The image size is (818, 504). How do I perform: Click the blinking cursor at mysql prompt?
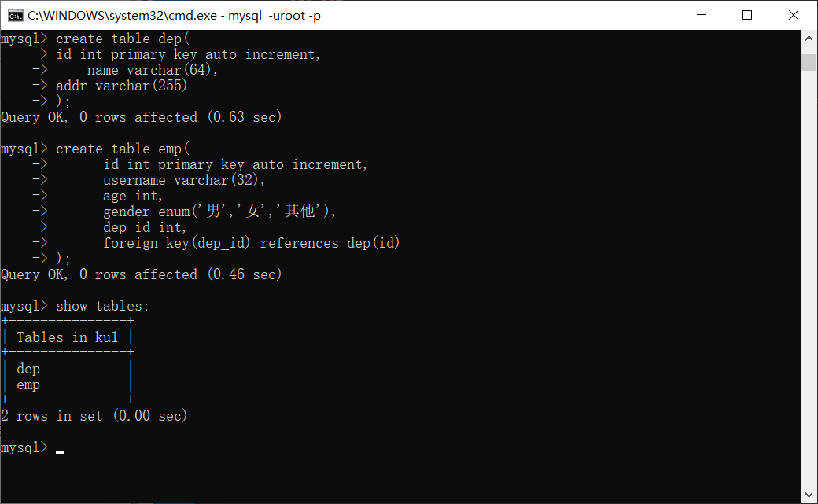[x=60, y=452]
